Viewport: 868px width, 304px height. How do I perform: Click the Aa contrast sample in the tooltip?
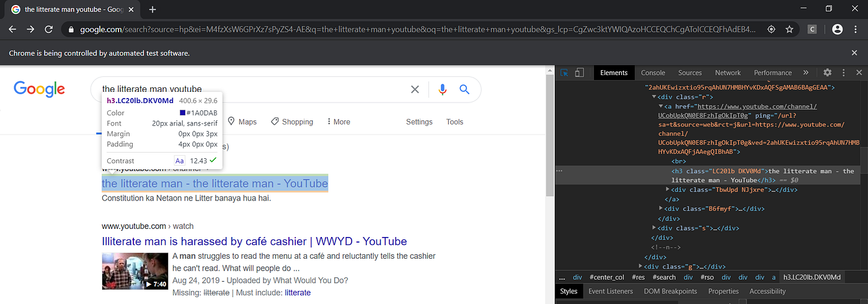pyautogui.click(x=180, y=161)
